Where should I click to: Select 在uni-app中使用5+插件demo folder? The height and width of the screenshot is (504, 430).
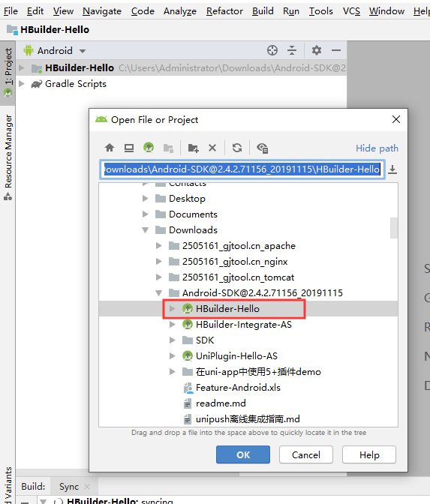pos(248,371)
